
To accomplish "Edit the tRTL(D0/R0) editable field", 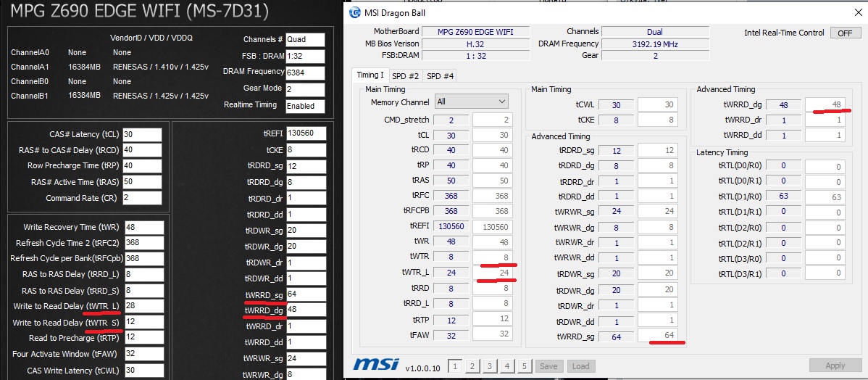I will click(x=825, y=167).
